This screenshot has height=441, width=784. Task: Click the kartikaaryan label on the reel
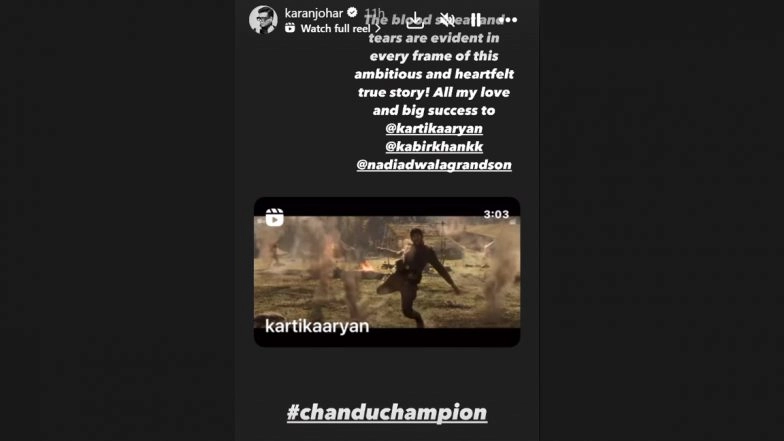[317, 326]
